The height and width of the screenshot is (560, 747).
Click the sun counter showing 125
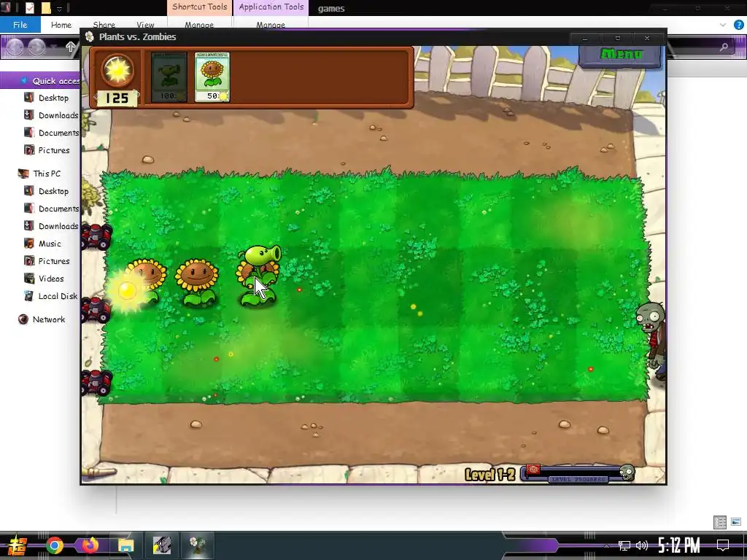(x=117, y=98)
